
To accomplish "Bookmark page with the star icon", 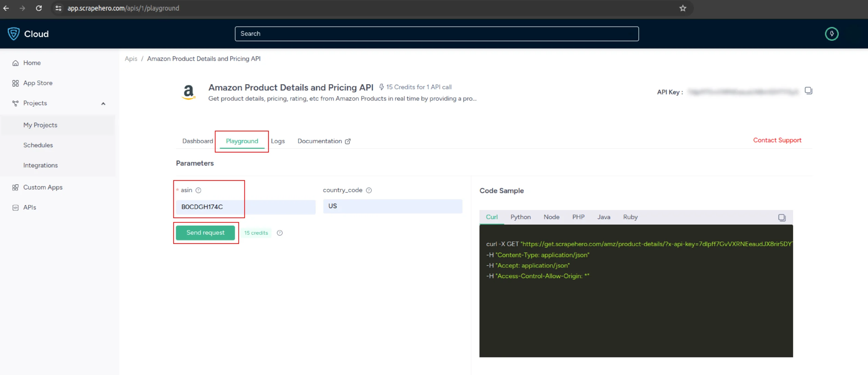I will [x=683, y=8].
